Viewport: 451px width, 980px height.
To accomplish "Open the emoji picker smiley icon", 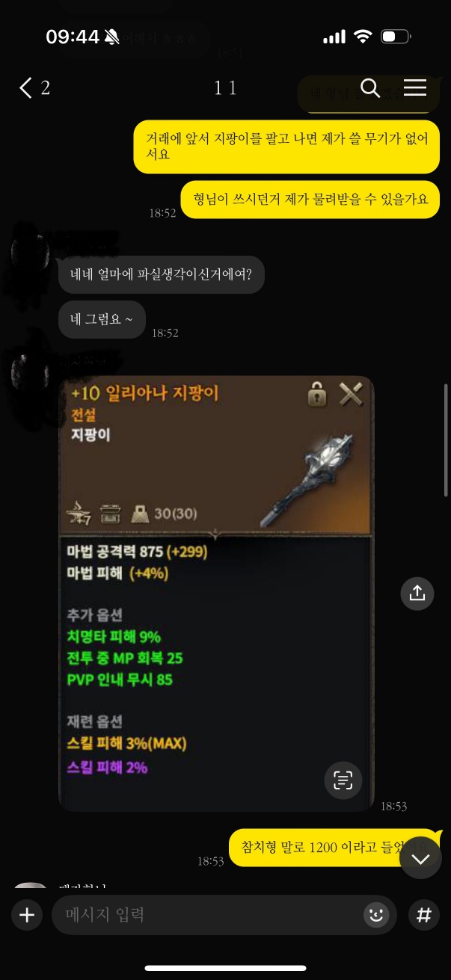I will [x=376, y=915].
